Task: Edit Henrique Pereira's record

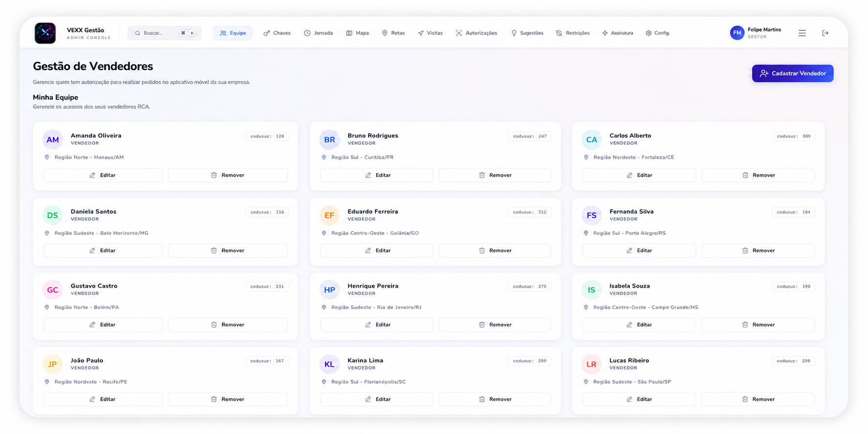Action: [377, 325]
